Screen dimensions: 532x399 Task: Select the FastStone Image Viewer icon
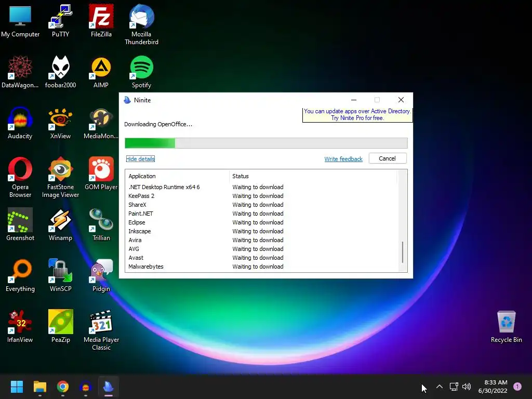pyautogui.click(x=60, y=177)
